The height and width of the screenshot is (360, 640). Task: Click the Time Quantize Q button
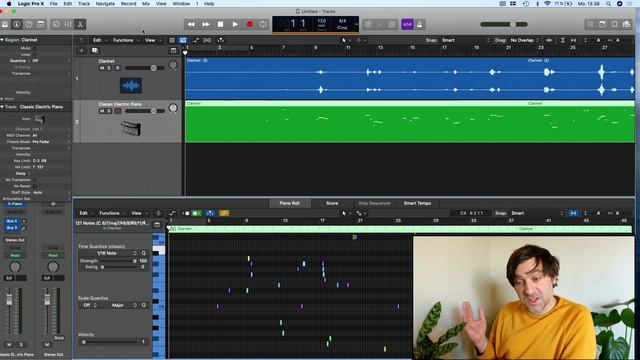coord(144,253)
